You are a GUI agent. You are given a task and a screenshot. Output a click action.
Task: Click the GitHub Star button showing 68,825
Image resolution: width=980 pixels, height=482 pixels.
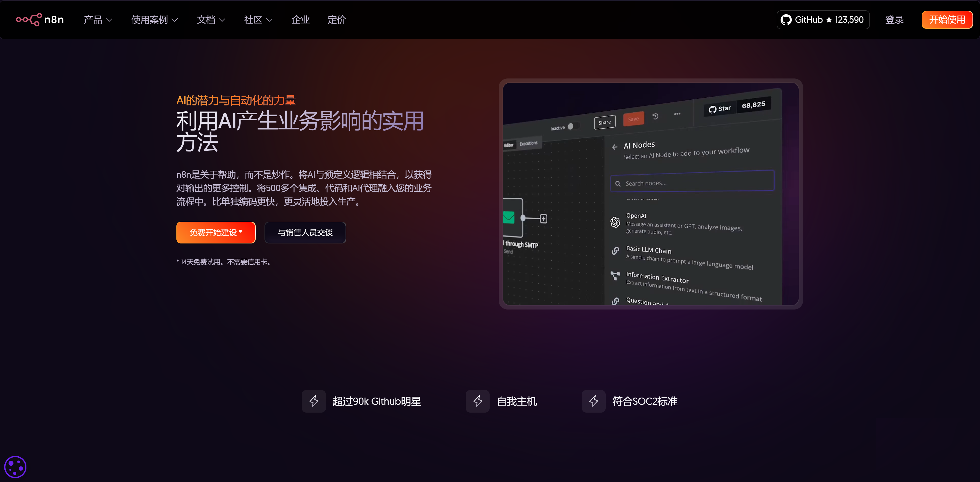737,106
